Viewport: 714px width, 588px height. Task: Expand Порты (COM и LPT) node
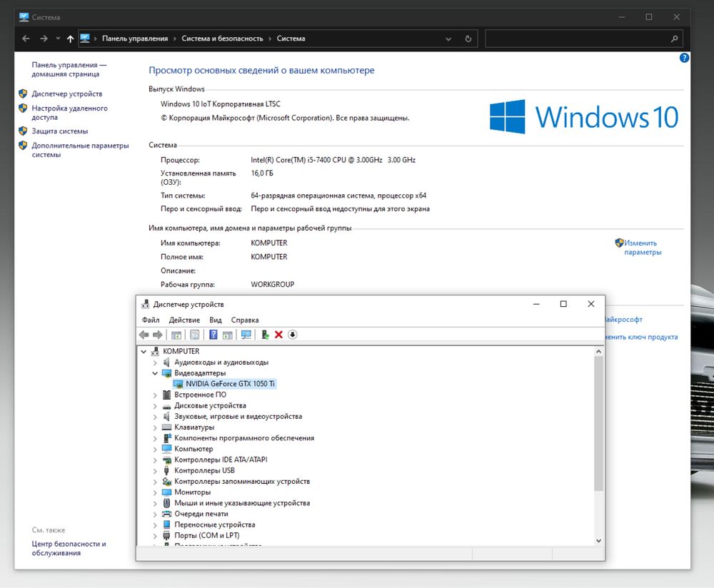pos(155,536)
